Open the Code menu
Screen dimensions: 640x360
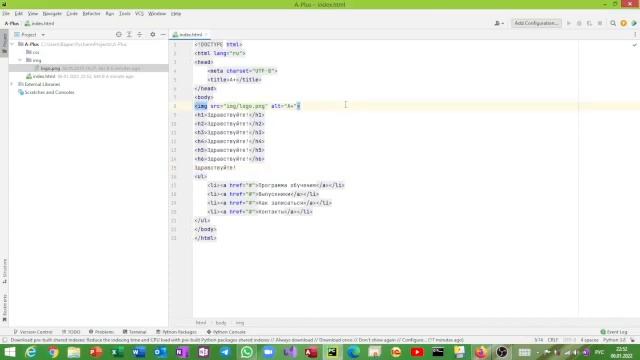[72, 13]
